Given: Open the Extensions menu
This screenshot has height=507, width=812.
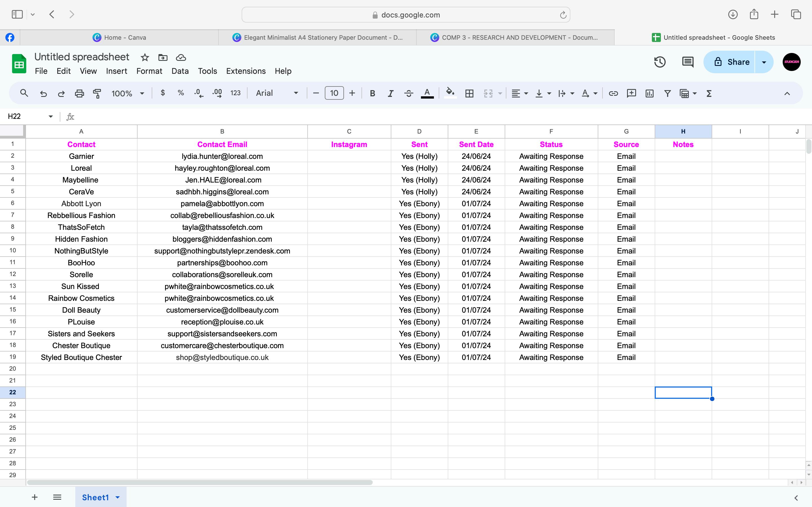Looking at the screenshot, I should (x=246, y=71).
